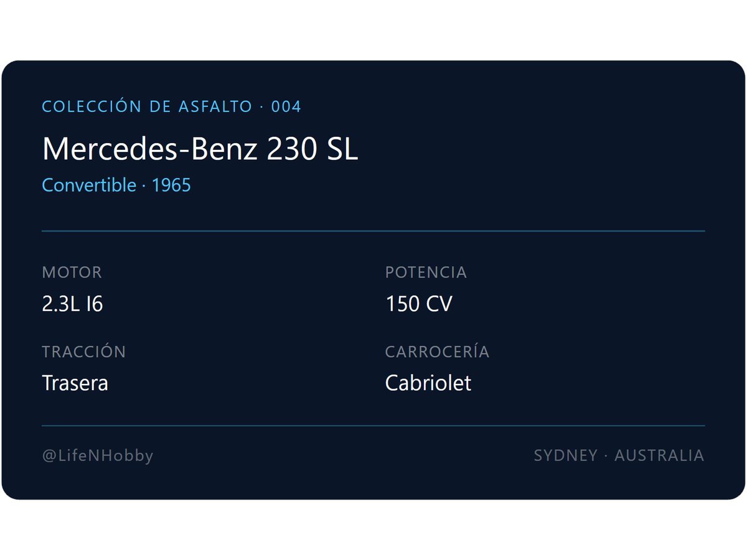Click the SYDNEY · AUSTRALIA location text

pyautogui.click(x=619, y=455)
